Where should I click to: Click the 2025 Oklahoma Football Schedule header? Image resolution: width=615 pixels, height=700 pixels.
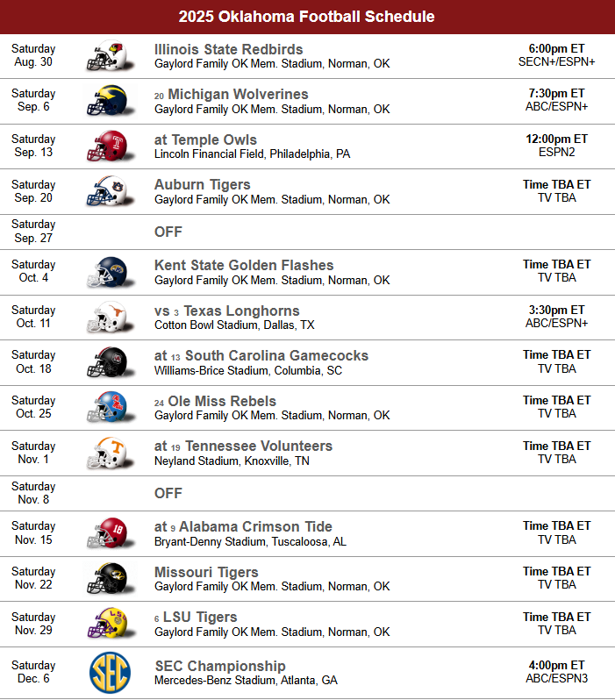[307, 17]
